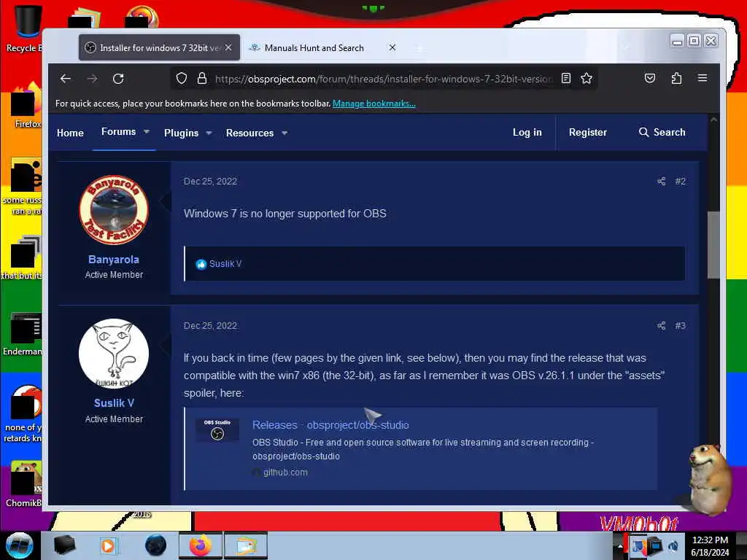The width and height of the screenshot is (747, 560).
Task: Open the Firefox desktop shortcut
Action: [x=26, y=105]
